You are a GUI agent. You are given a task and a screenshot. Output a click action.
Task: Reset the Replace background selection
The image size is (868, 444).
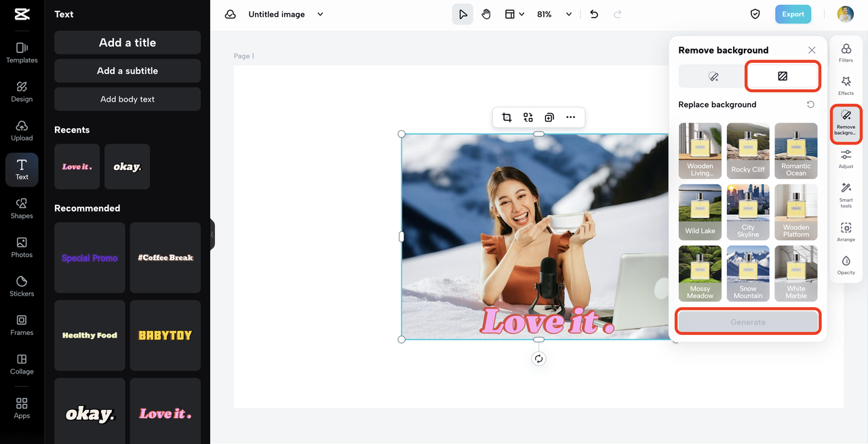point(810,104)
